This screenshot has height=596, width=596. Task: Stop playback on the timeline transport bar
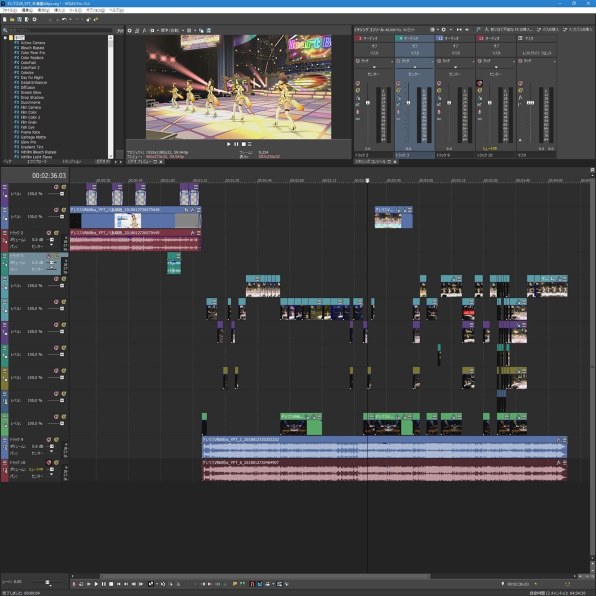(x=111, y=584)
